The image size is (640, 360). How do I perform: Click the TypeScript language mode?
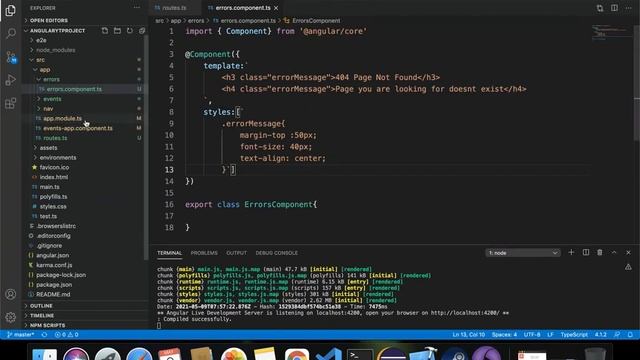tap(574, 335)
